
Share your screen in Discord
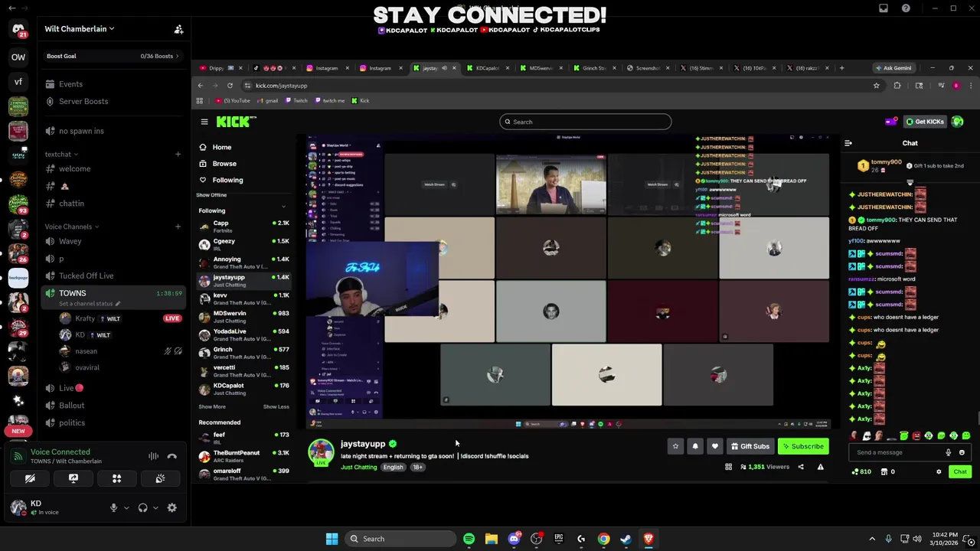[73, 478]
